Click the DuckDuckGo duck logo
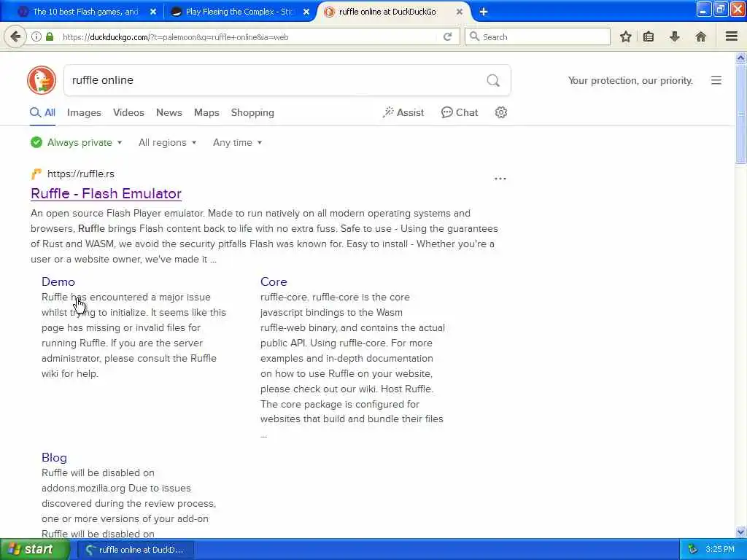This screenshot has height=560, width=747. (42, 80)
